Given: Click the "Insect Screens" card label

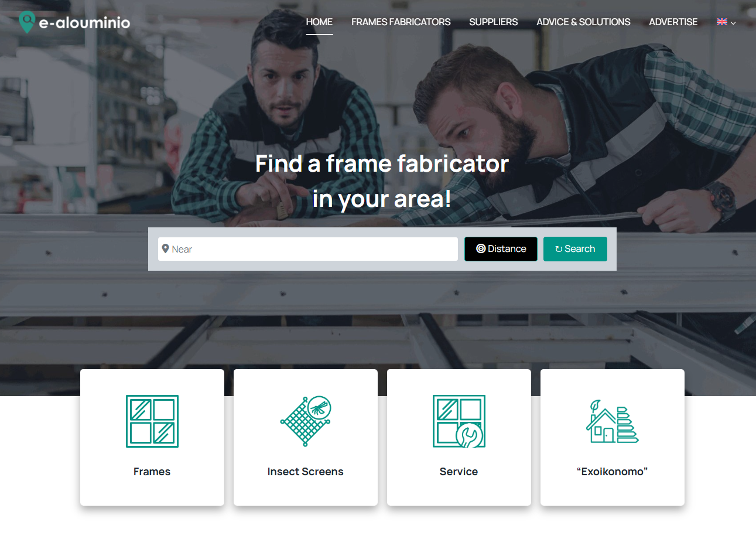Looking at the screenshot, I should click(306, 472).
